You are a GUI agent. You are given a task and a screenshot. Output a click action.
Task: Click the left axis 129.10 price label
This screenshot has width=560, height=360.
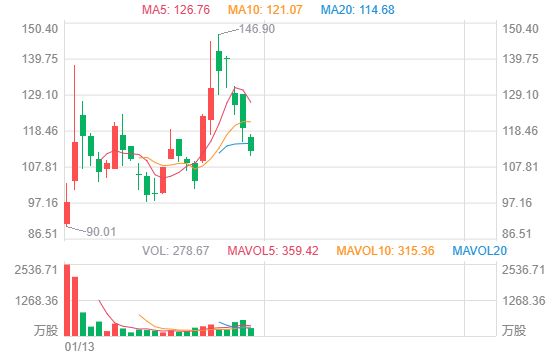coord(40,95)
